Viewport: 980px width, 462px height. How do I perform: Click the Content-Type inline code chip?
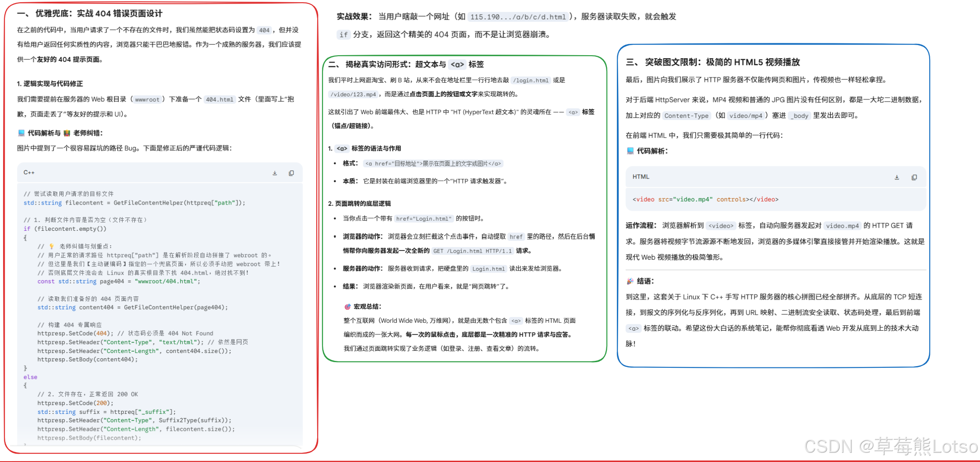pos(686,116)
